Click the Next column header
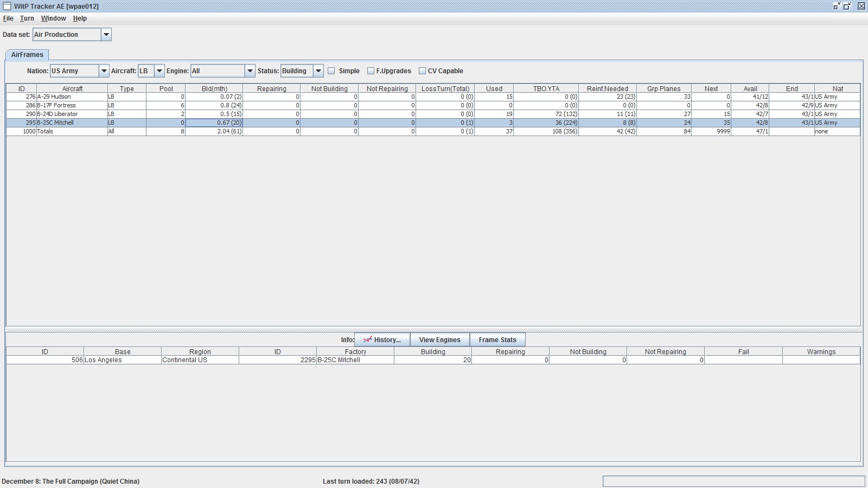The width and height of the screenshot is (868, 488). tap(711, 88)
